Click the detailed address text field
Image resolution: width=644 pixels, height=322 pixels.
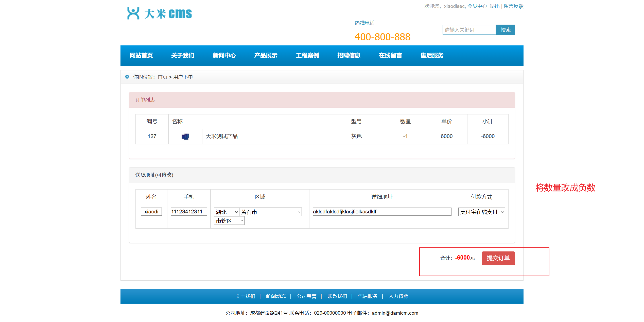(x=382, y=212)
